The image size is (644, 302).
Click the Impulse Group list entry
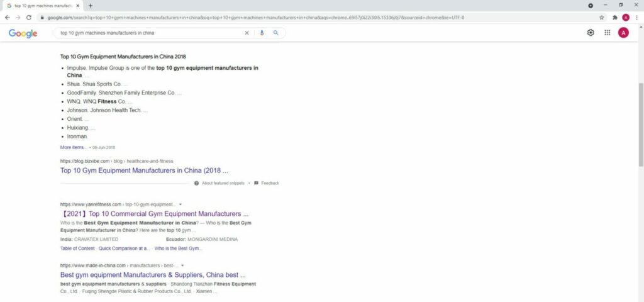tap(163, 72)
